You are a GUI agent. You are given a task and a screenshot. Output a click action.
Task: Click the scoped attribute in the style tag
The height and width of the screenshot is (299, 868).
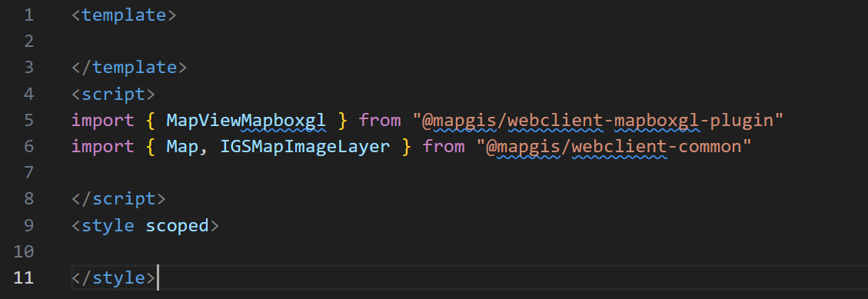[177, 225]
